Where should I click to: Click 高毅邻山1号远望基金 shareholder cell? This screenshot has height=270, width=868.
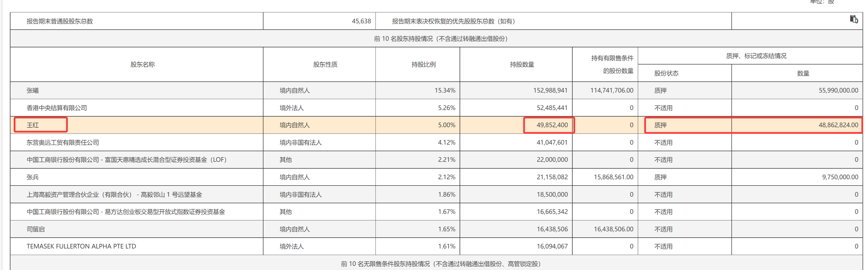click(114, 194)
